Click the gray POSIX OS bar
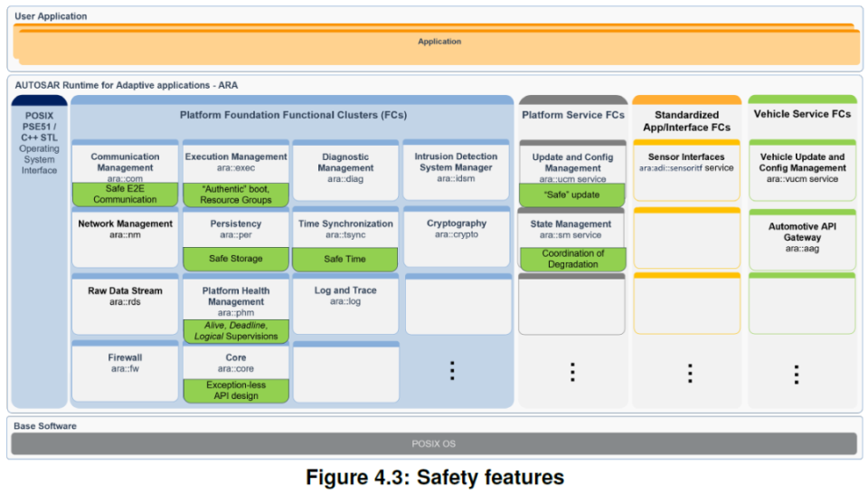The height and width of the screenshot is (494, 868). coord(434,443)
